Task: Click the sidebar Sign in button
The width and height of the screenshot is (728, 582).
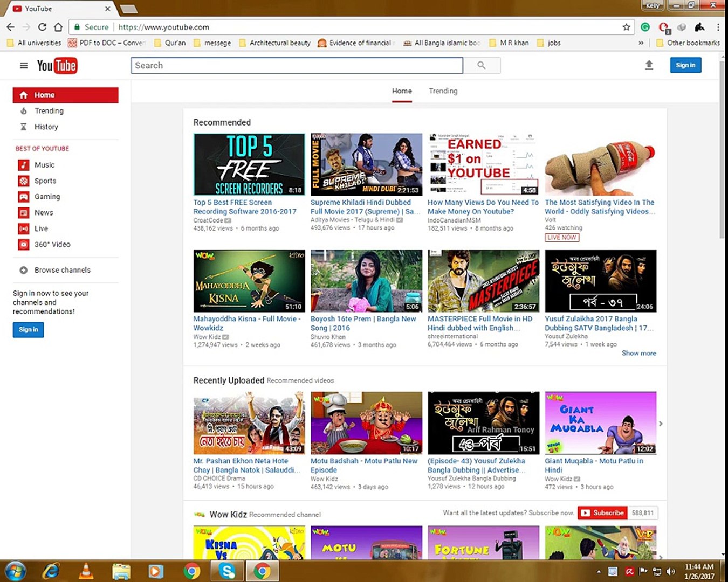Action: click(x=29, y=330)
